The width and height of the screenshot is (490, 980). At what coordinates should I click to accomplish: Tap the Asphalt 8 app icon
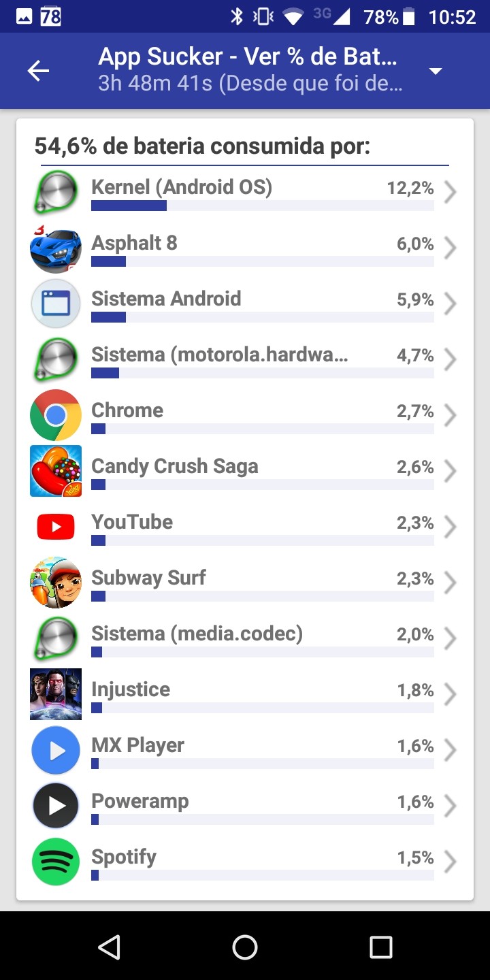pyautogui.click(x=56, y=249)
